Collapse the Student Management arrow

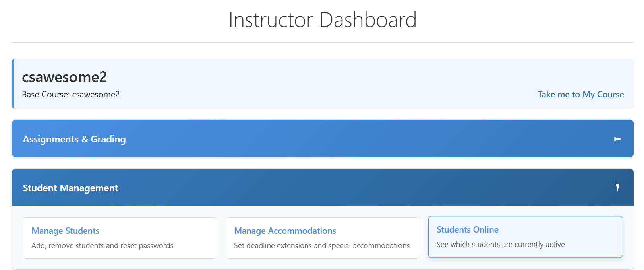coord(617,187)
